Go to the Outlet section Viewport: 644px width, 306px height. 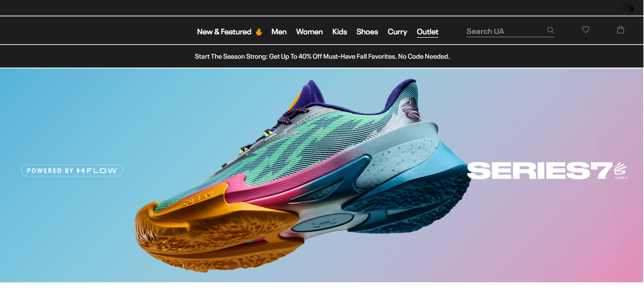click(x=428, y=32)
